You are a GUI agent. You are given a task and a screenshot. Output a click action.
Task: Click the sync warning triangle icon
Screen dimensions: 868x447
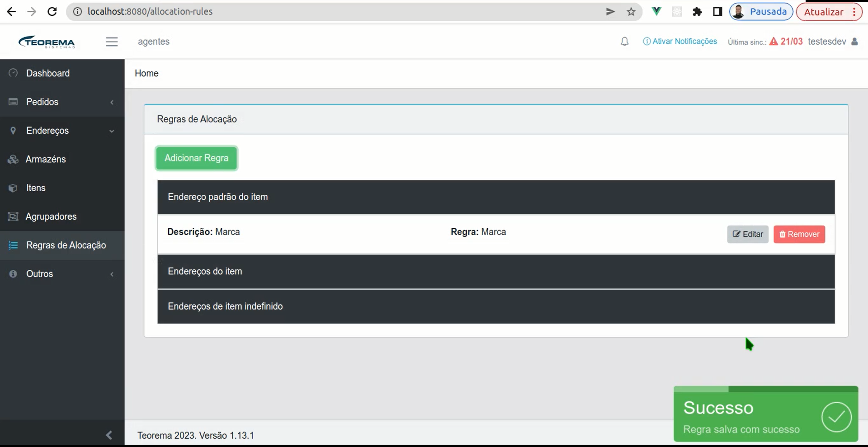coord(774,42)
